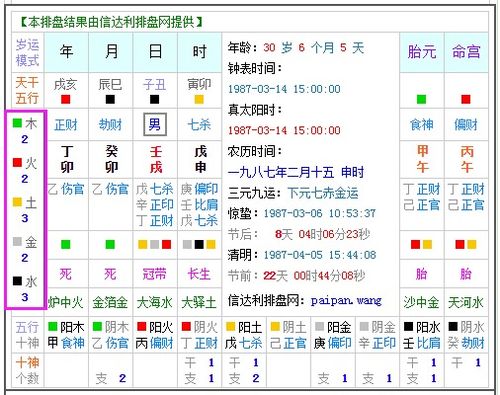
Task: Click the 日 column header
Action: pos(155,52)
